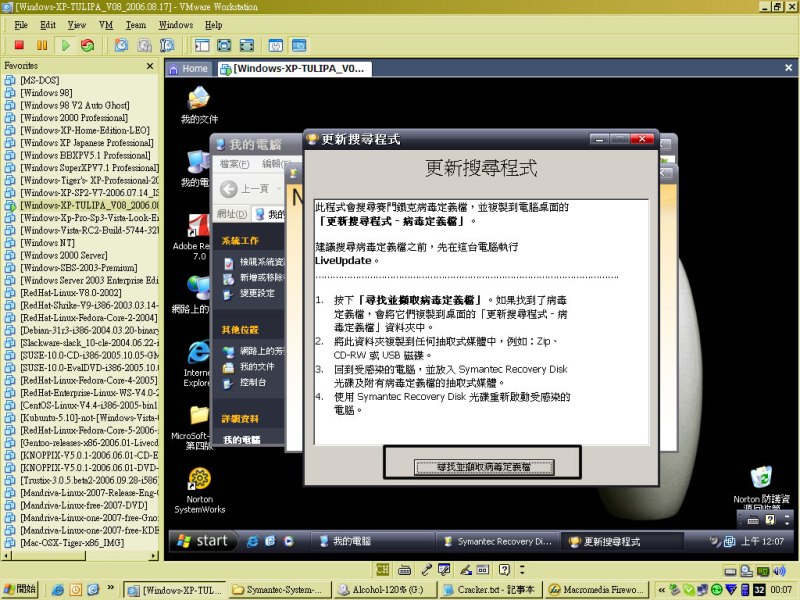This screenshot has width=800, height=600.
Task: Select Norton SystemWorks desktop icon
Action: coord(199,490)
